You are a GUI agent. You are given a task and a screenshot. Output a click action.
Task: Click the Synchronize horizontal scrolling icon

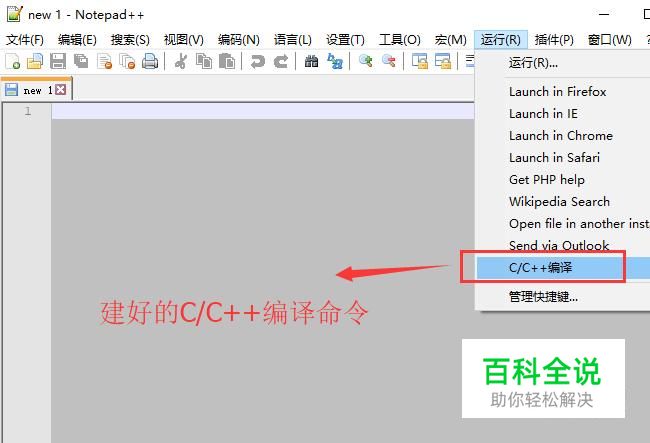coord(443,61)
